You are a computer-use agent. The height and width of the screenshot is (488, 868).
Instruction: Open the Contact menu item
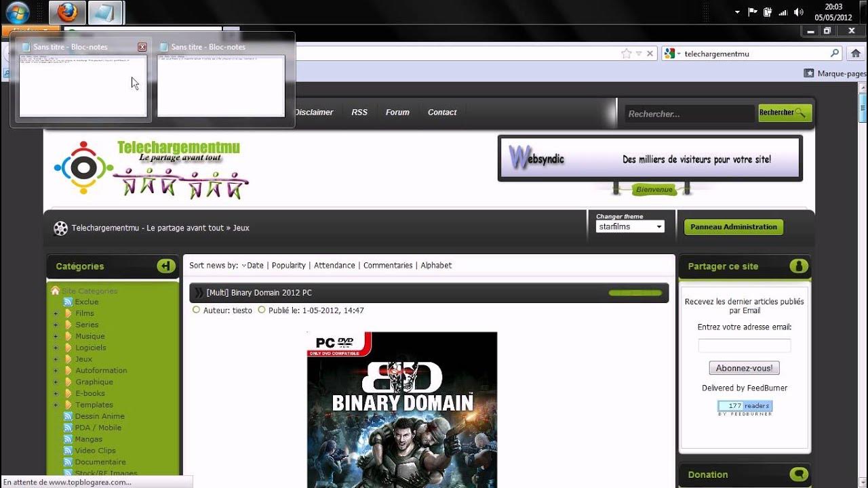(x=442, y=113)
